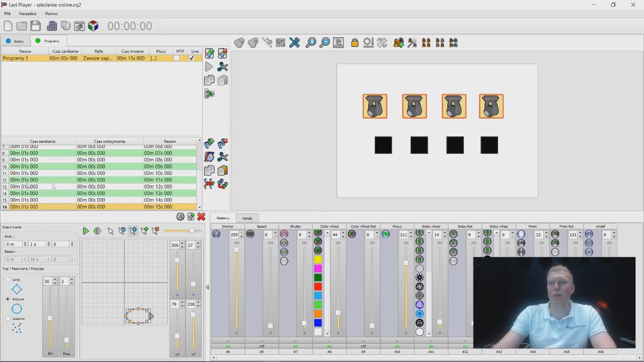Open the channel faders icon in the layout toolbar
This screenshot has height=362, width=644.
pos(281,43)
